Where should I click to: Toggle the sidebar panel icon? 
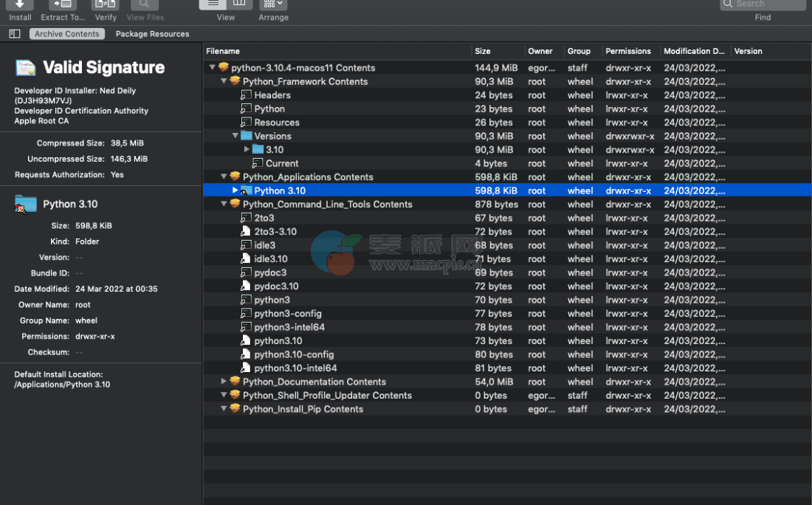click(x=15, y=34)
